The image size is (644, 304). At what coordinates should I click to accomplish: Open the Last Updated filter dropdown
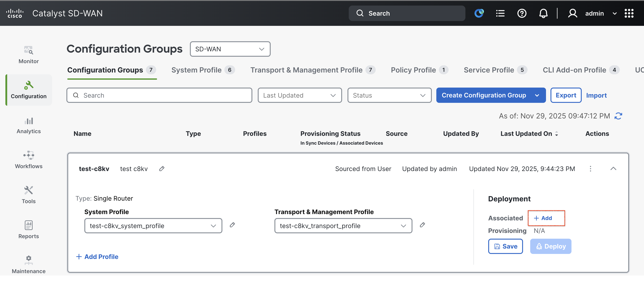click(x=300, y=95)
